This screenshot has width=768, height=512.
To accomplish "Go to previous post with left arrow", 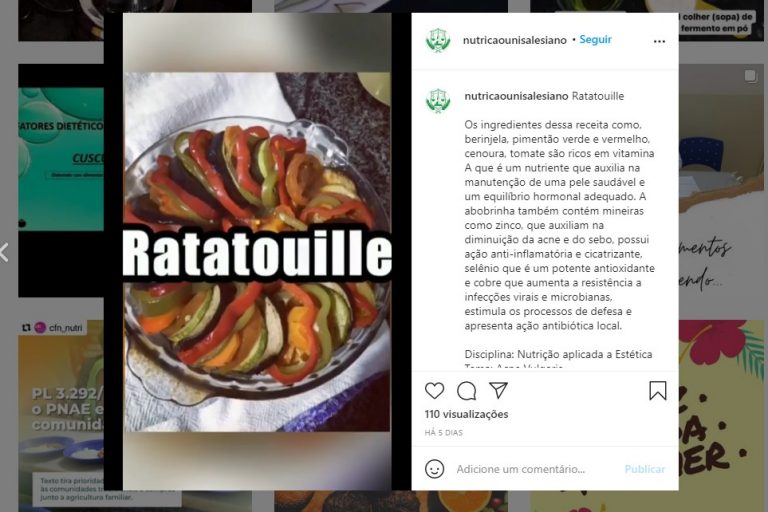I will pos(4,252).
